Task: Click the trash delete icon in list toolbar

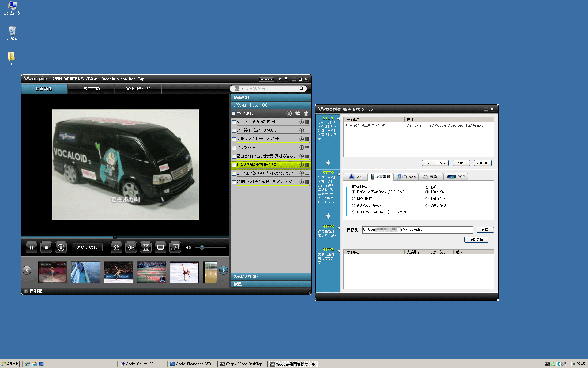Action: click(306, 113)
